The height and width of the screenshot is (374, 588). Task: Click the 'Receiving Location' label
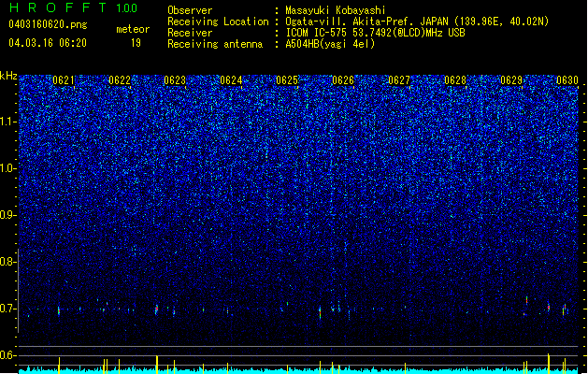[218, 22]
